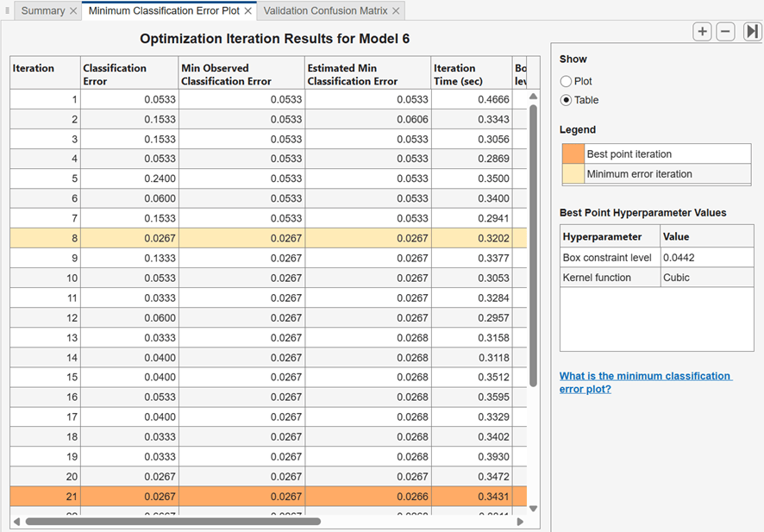
Task: Select iteration 8 row number cell
Action: (46, 238)
